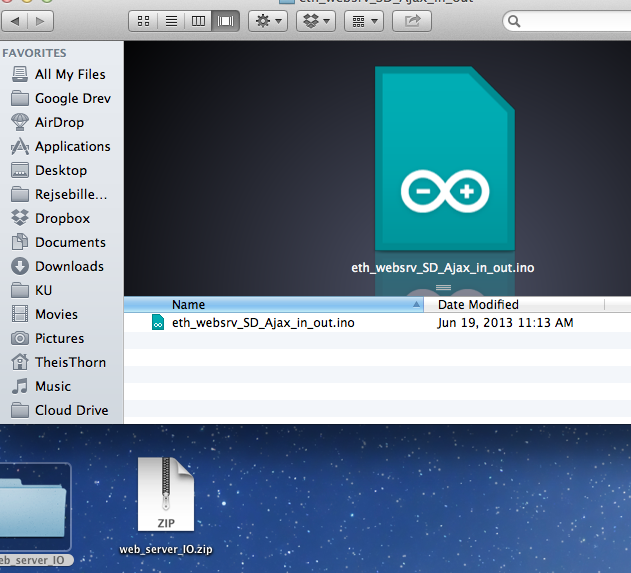Click the Share toolbar button

click(412, 21)
